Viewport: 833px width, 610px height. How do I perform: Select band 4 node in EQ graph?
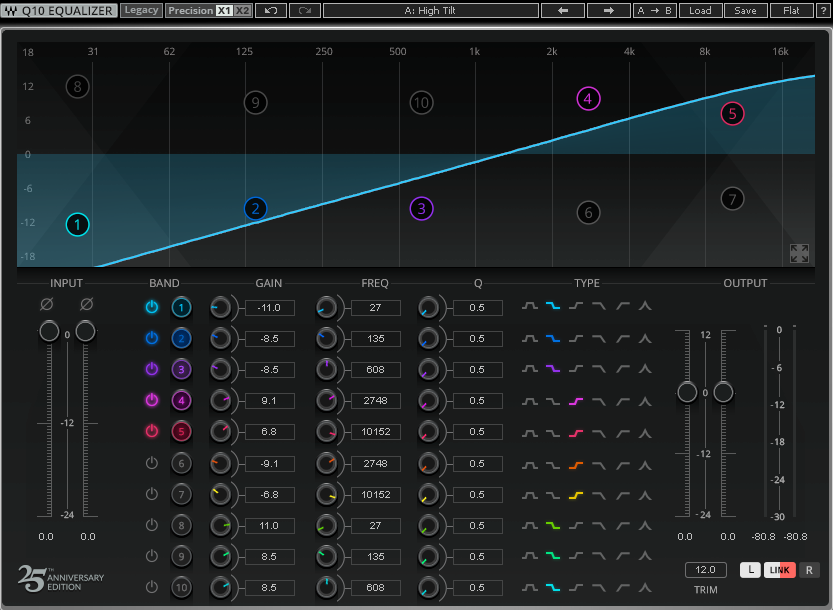click(588, 99)
